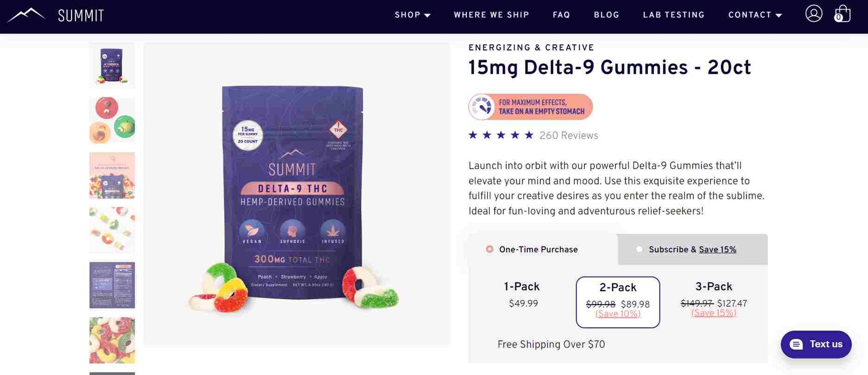
Task: Enable Subscribe & Save 15% option
Action: tap(639, 249)
